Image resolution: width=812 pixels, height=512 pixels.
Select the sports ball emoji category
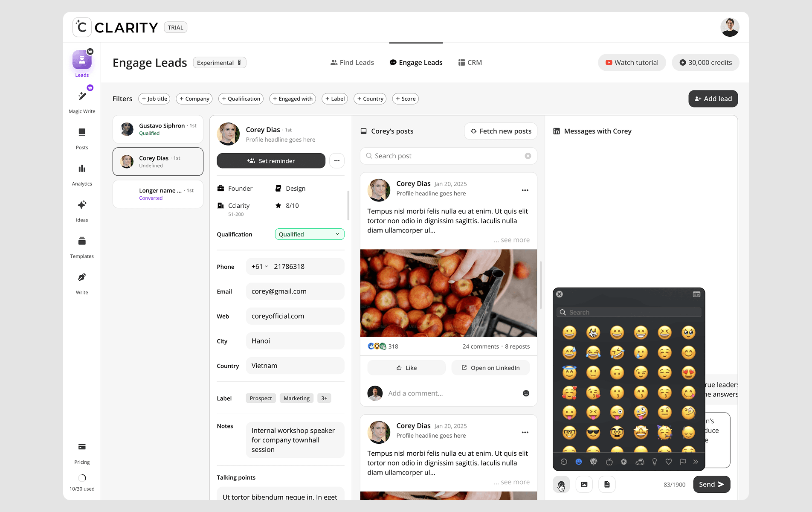pos(624,462)
